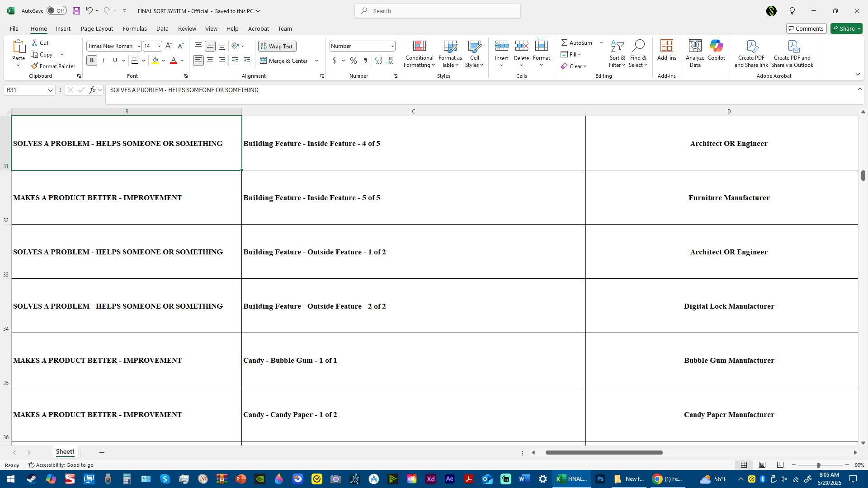Open the Comments pane button
Viewport: 868px width, 488px height.
(806, 28)
